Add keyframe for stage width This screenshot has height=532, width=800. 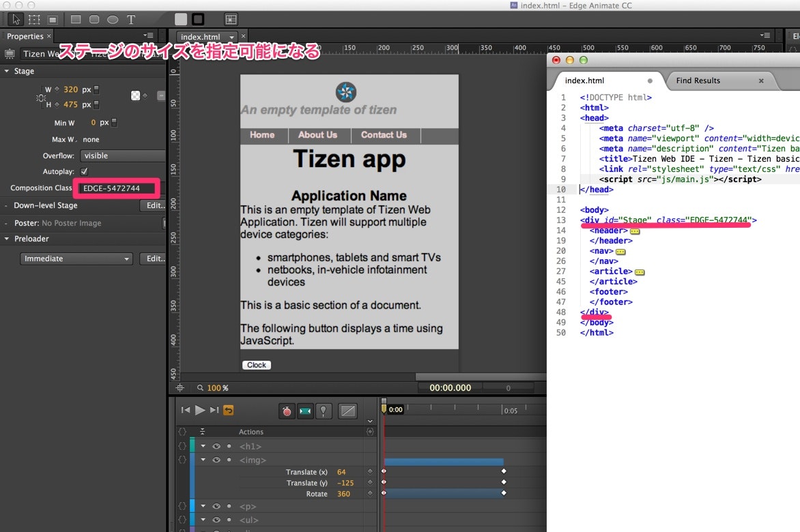(x=57, y=89)
